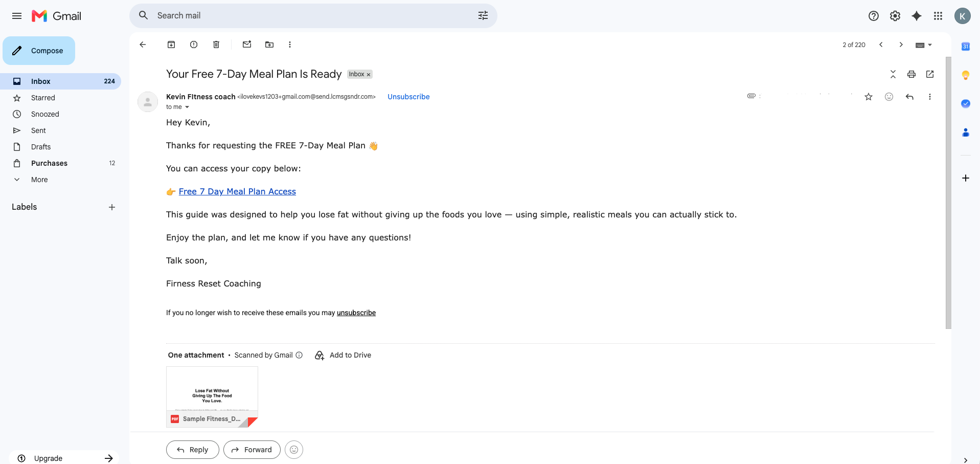Open Gmail settings gear

tap(895, 16)
